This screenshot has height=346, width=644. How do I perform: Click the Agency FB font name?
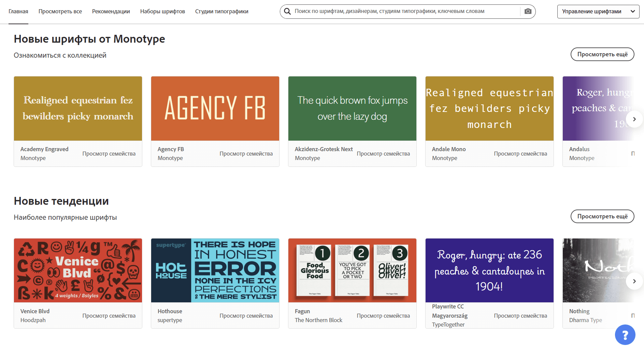(x=171, y=149)
